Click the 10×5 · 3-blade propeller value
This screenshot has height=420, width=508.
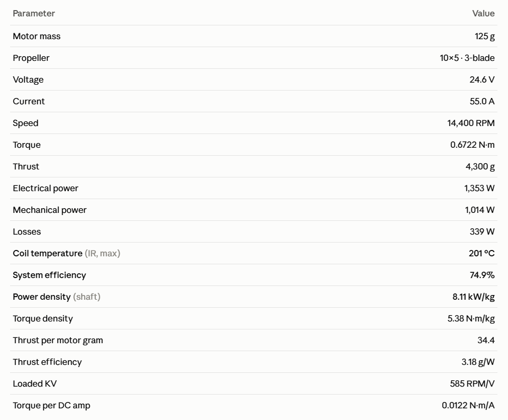[467, 58]
